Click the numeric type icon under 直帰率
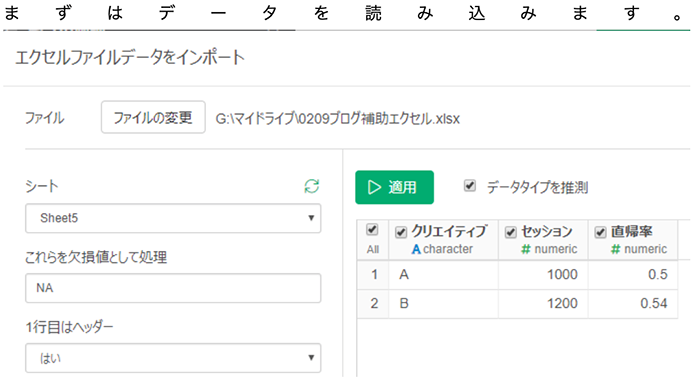 [x=616, y=249]
